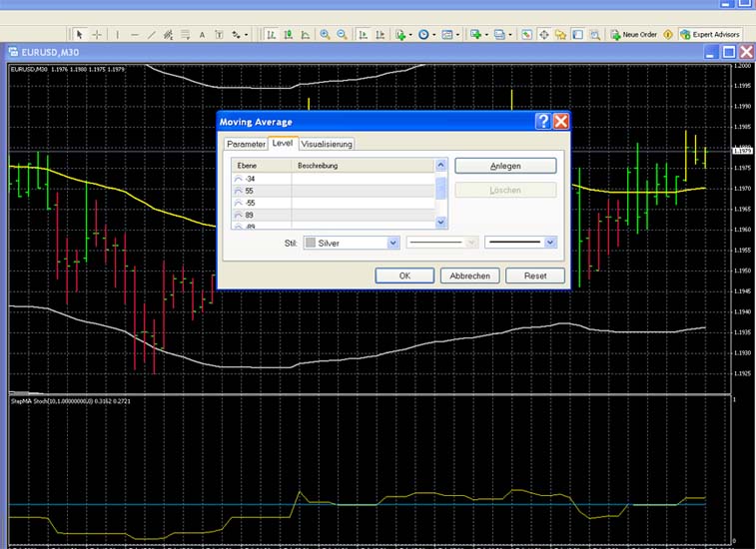Switch to the Visualisierung tab
This screenshot has width=756, height=549.
pyautogui.click(x=327, y=144)
